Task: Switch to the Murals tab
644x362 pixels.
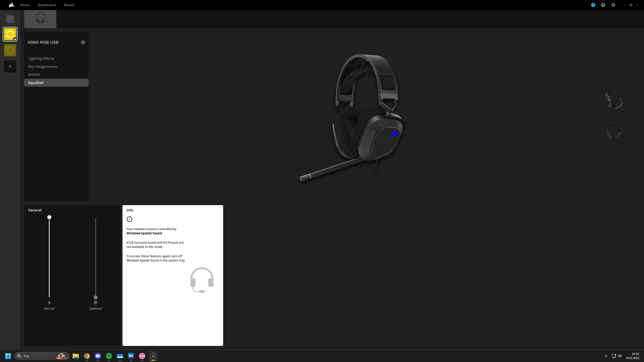Action: point(69,5)
